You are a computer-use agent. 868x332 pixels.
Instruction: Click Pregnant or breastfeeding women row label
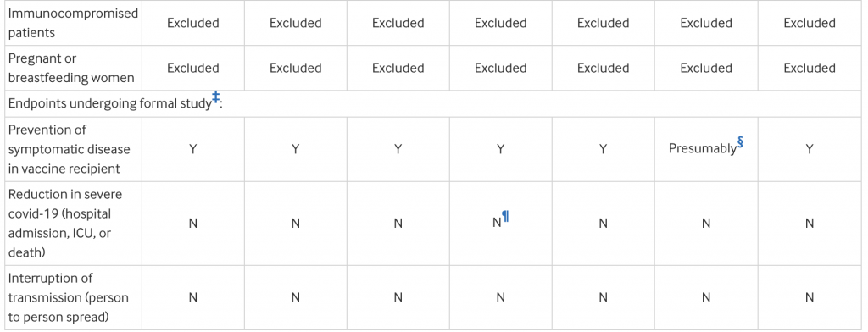(71, 68)
